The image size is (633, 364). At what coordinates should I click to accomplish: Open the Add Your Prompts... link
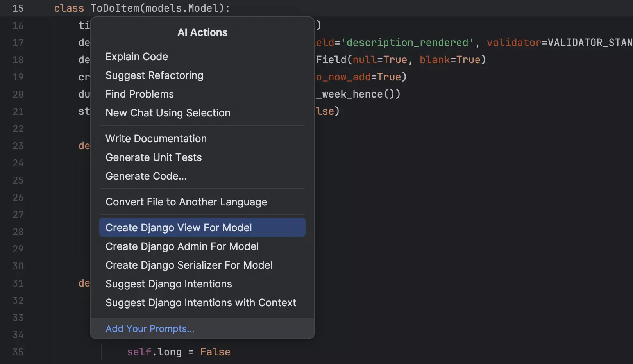pyautogui.click(x=150, y=329)
